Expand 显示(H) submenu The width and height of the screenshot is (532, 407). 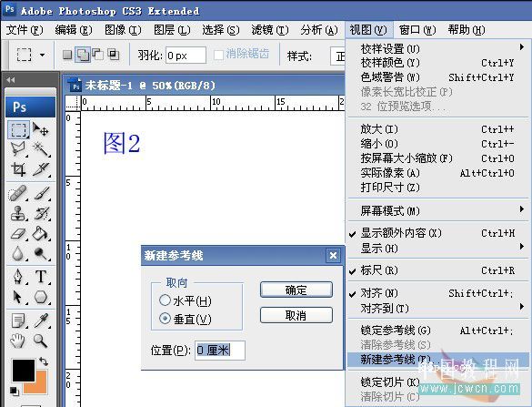point(438,248)
